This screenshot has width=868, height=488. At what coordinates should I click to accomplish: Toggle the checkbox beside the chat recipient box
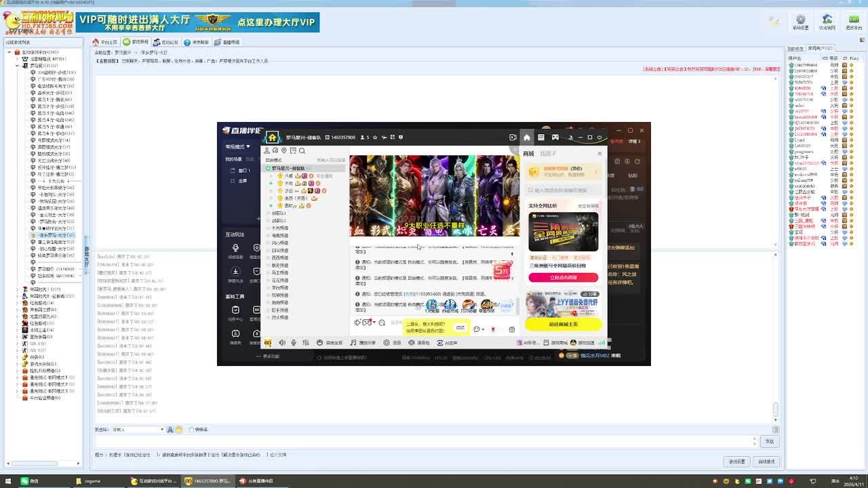[192, 430]
